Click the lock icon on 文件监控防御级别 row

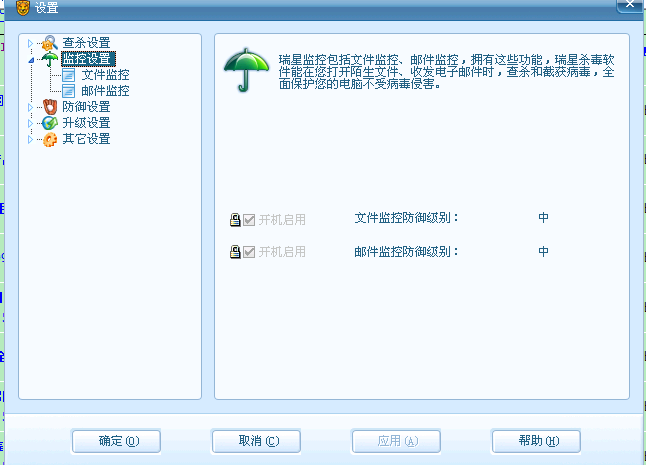click(235, 220)
